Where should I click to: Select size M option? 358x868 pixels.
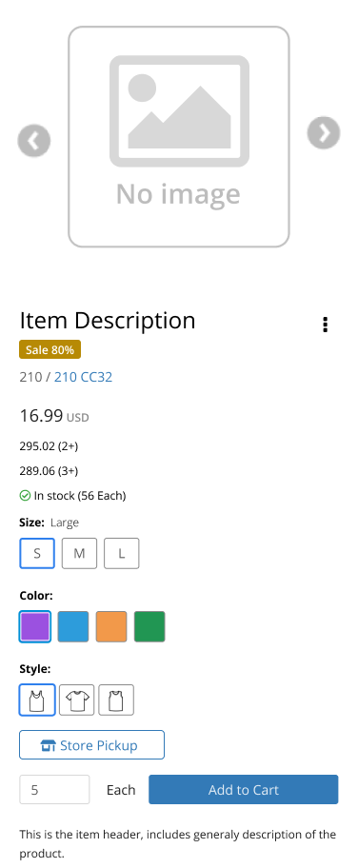[x=79, y=554]
